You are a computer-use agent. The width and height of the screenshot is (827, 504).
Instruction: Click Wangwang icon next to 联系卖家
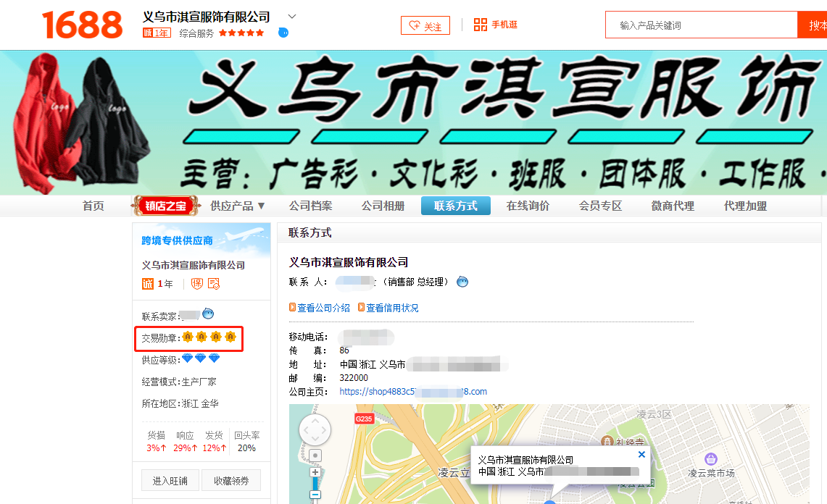coord(208,314)
